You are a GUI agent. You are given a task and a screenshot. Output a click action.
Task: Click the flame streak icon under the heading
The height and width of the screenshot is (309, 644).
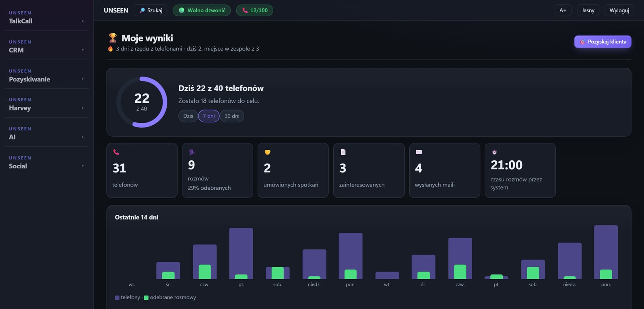tap(110, 49)
